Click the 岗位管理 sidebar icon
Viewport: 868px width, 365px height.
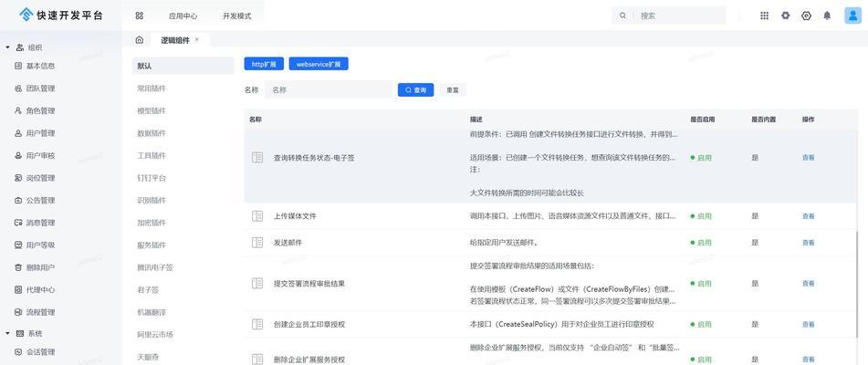click(x=18, y=178)
